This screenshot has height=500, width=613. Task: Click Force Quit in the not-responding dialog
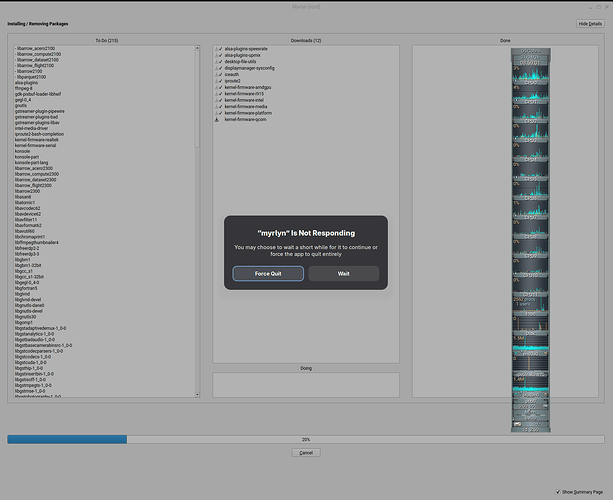(x=268, y=274)
